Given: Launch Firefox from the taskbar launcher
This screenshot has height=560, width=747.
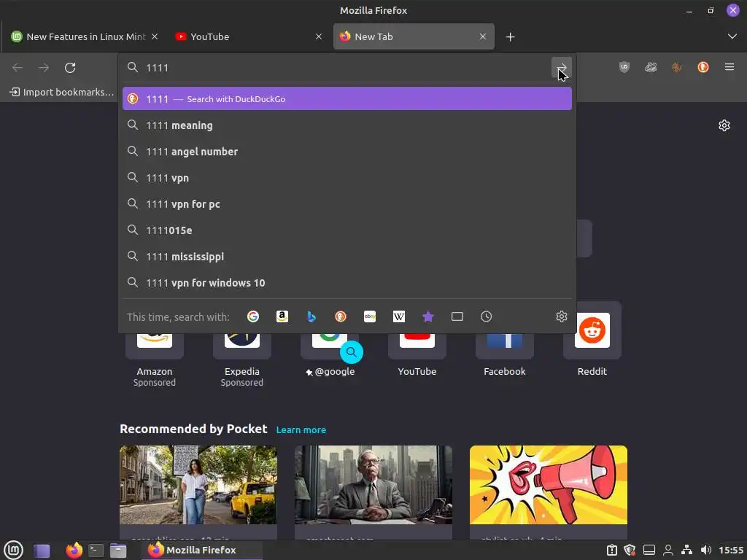Looking at the screenshot, I should [74, 551].
